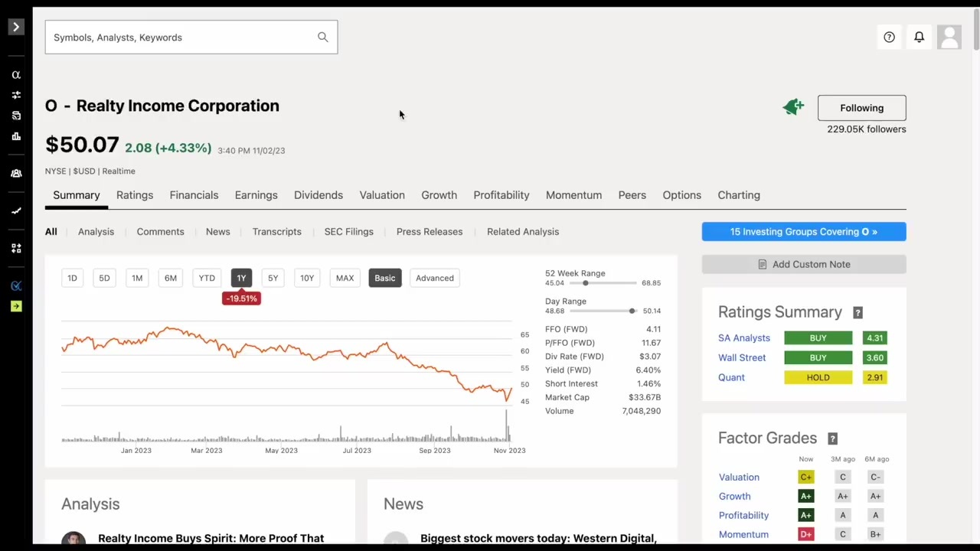Open the screeners sliders icon in sidebar
The height and width of the screenshot is (551, 980).
pyautogui.click(x=16, y=95)
